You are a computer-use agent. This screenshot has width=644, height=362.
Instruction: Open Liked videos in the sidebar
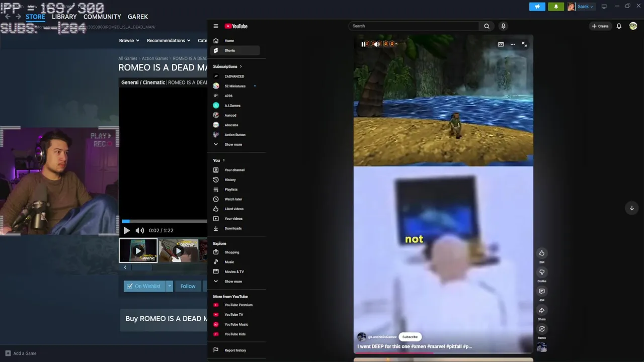[x=235, y=209]
